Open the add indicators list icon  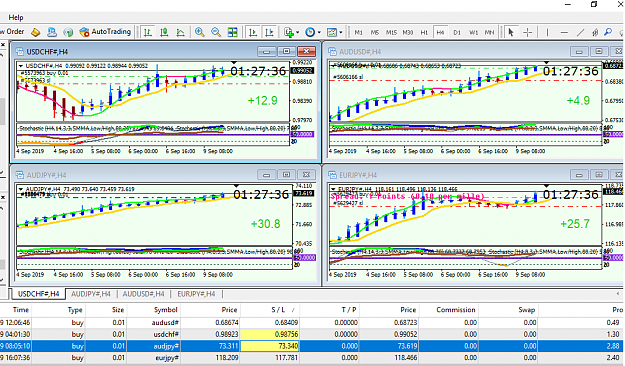[x=289, y=32]
